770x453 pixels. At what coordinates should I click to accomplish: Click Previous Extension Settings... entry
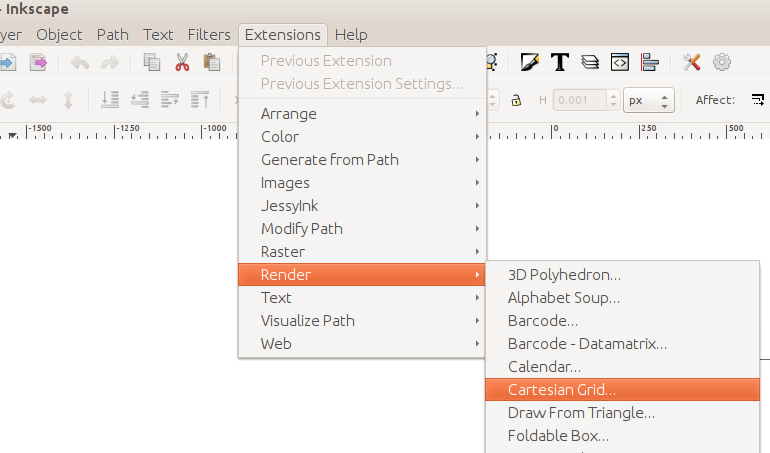(362, 84)
